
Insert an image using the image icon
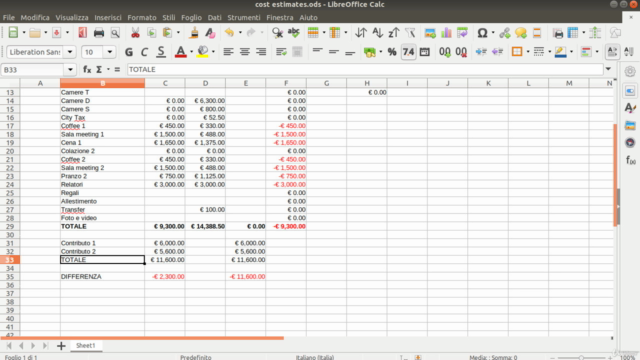pos(430,33)
